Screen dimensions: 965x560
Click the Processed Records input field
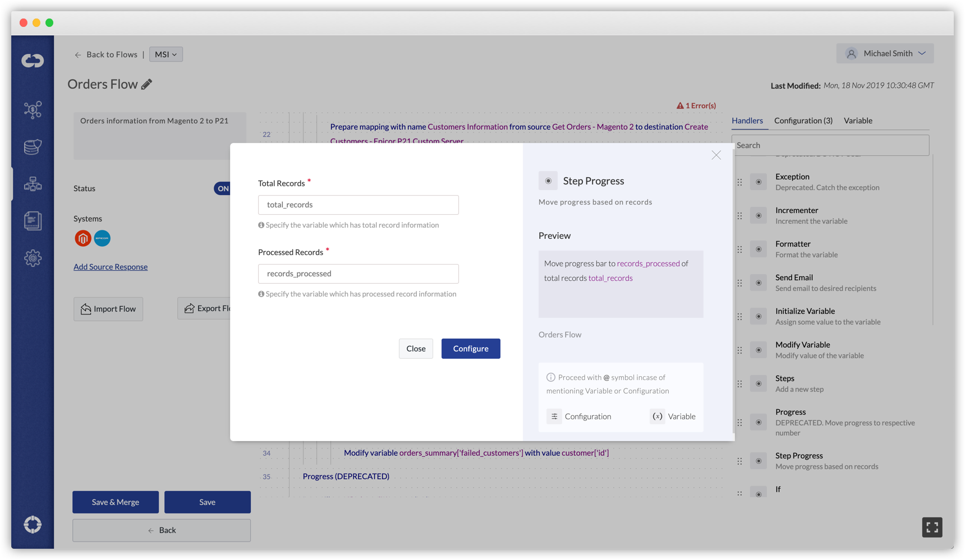coord(359,274)
